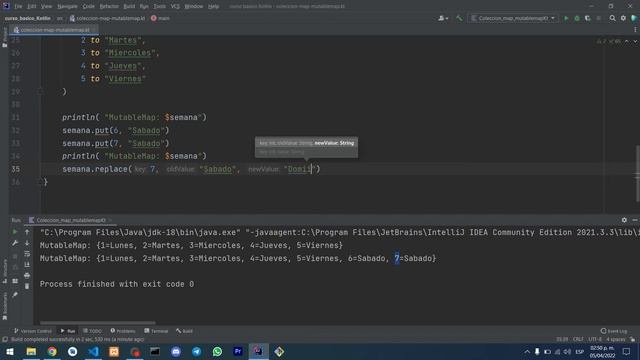
Task: Click Process finished with exit code 0
Action: 117,284
